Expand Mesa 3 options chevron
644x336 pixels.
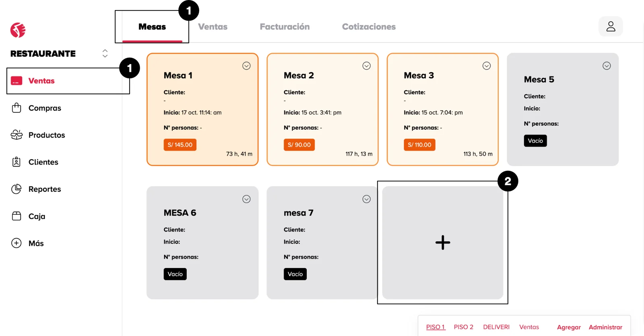[x=487, y=66]
